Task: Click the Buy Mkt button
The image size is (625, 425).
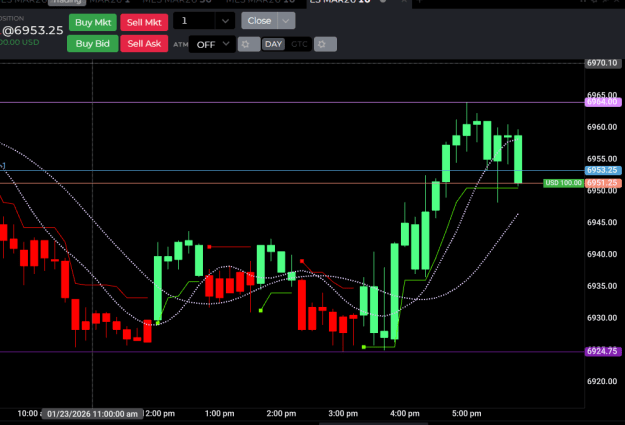Action: tap(93, 22)
